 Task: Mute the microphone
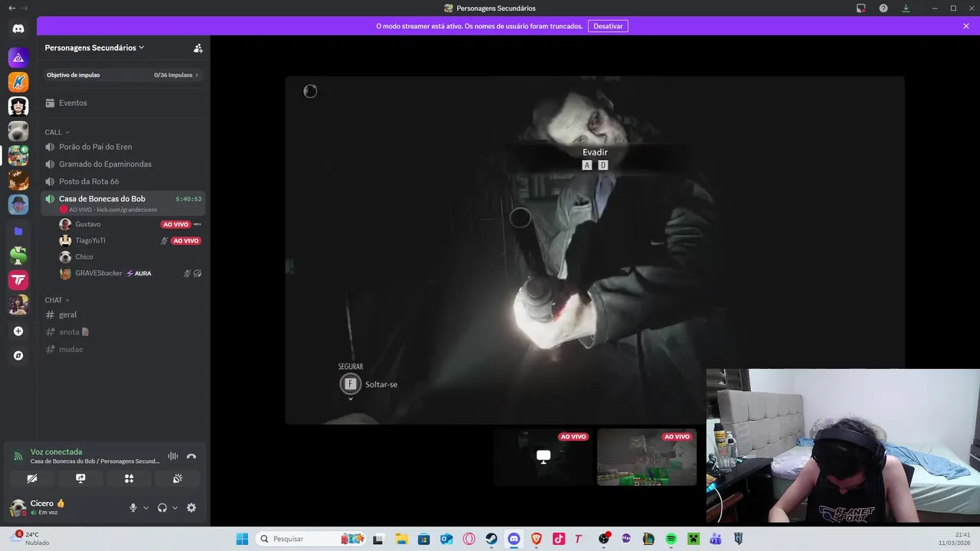[132, 507]
